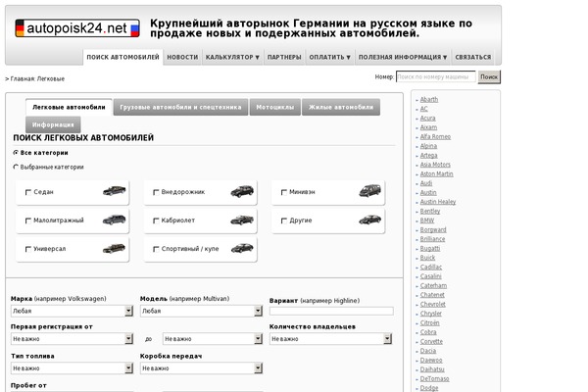
Task: Click the sedan car image
Action: click(x=115, y=191)
